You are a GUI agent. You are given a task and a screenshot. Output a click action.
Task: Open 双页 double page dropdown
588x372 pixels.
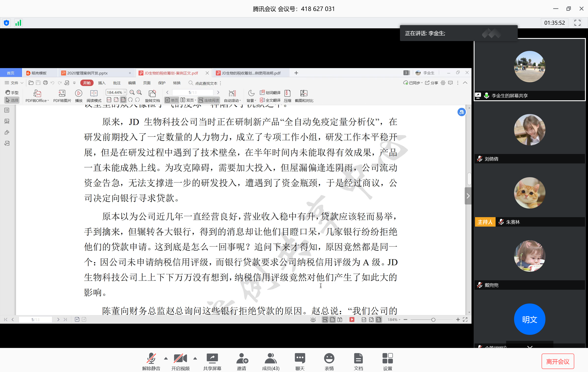(188, 100)
